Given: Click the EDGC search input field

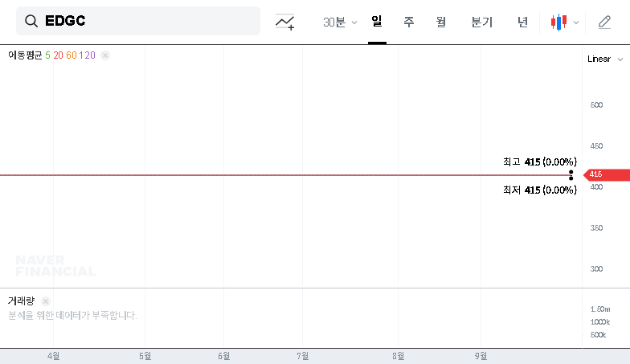Looking at the screenshot, I should [138, 21].
